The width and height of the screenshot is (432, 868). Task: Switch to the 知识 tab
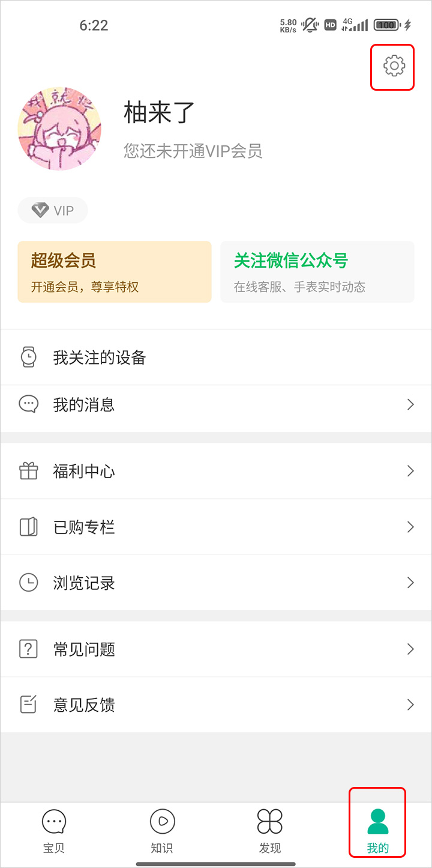[x=162, y=830]
